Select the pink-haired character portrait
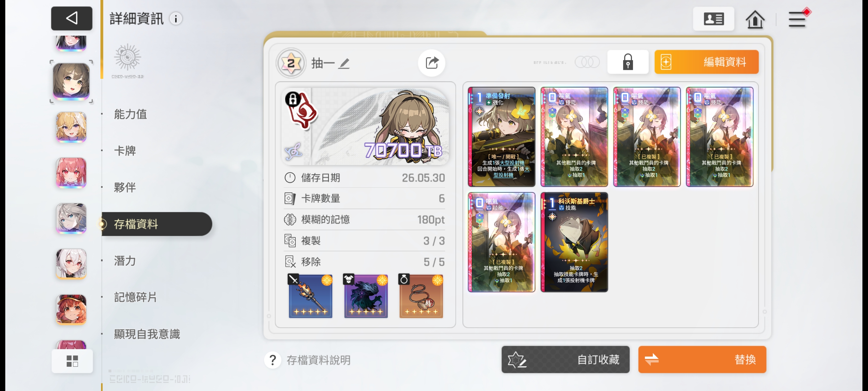The height and width of the screenshot is (391, 868). pos(71,173)
